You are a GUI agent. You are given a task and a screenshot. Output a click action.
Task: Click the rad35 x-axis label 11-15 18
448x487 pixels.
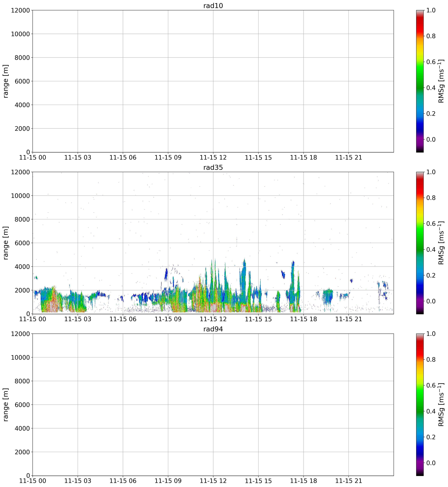pyautogui.click(x=303, y=319)
